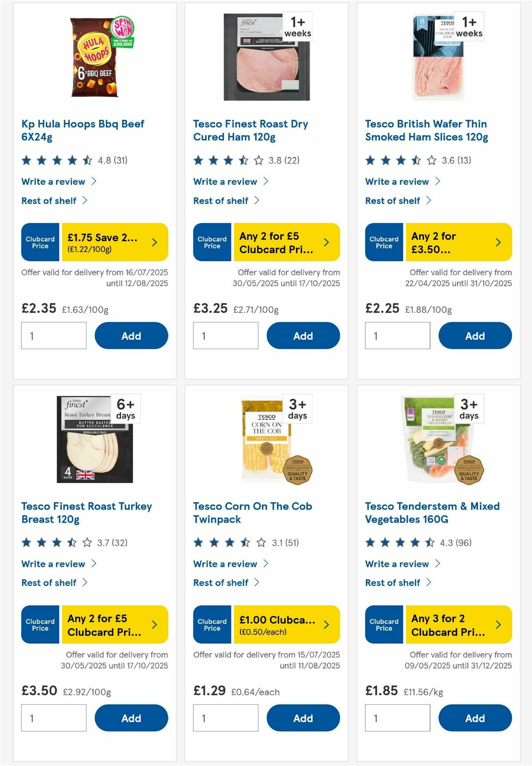Open the Hula Hoops Clubcard offer details arrow
This screenshot has width=532, height=766.
click(x=154, y=242)
